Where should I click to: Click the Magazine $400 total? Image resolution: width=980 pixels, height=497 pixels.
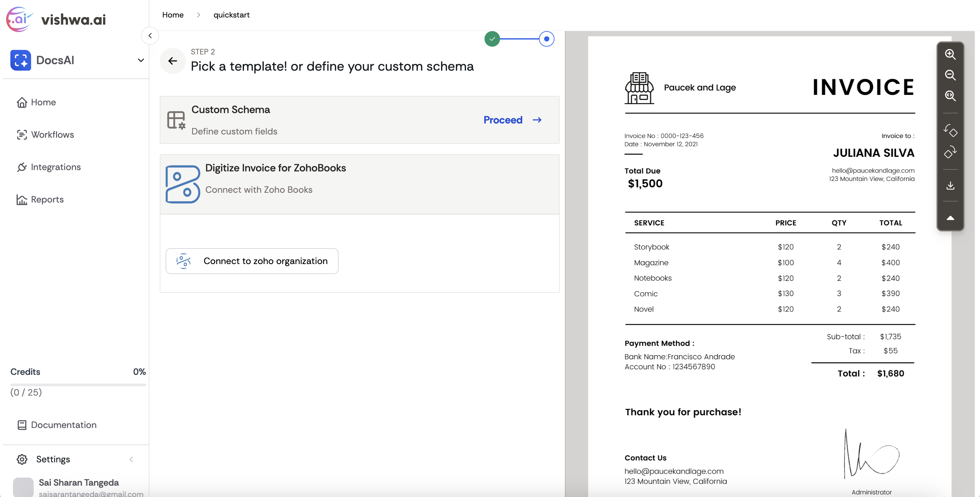pos(890,262)
